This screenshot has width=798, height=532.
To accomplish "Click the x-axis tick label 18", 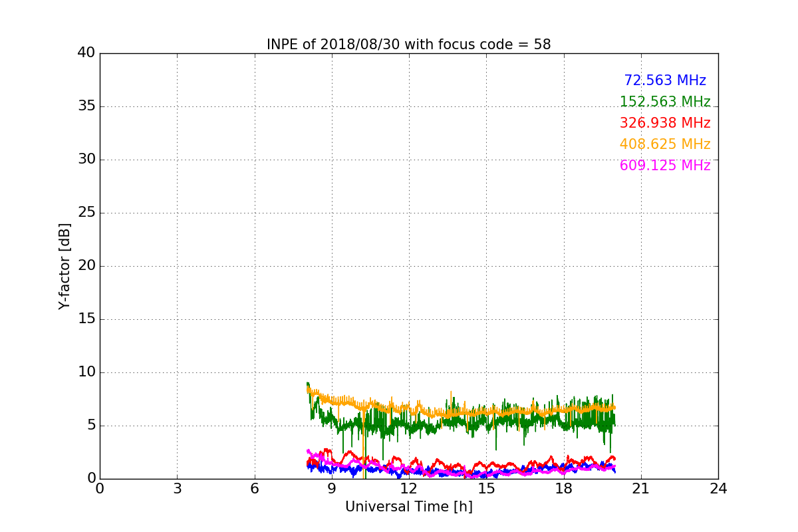I will (563, 489).
